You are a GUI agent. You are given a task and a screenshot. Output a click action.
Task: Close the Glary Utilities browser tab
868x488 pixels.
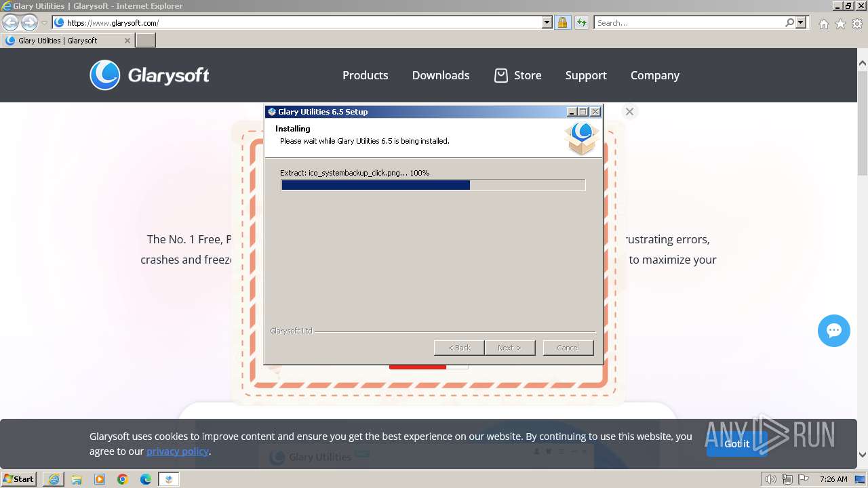coord(127,41)
